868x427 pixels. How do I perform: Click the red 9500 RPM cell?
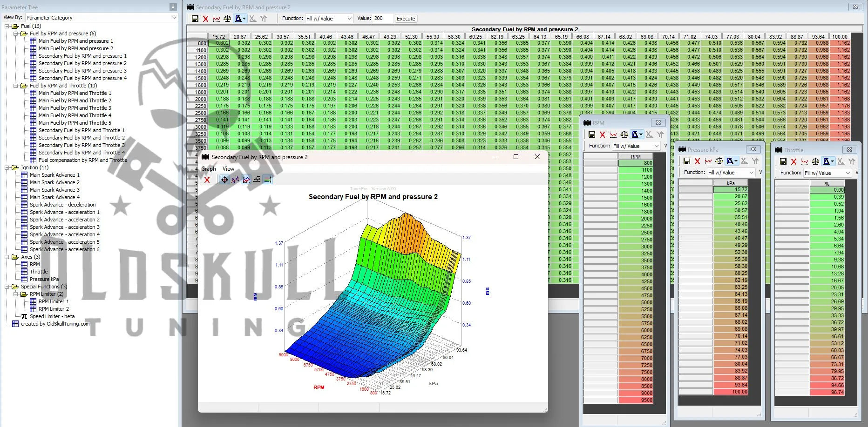[x=636, y=400]
